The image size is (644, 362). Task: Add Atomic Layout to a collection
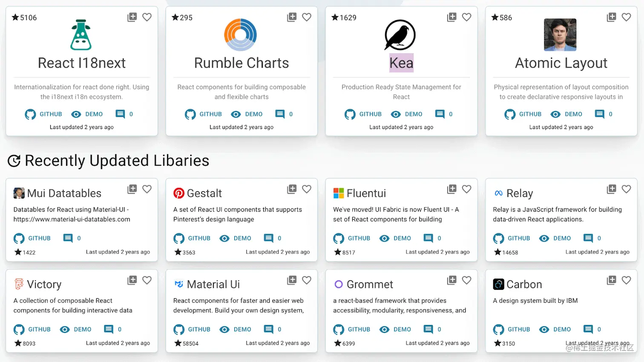(612, 17)
